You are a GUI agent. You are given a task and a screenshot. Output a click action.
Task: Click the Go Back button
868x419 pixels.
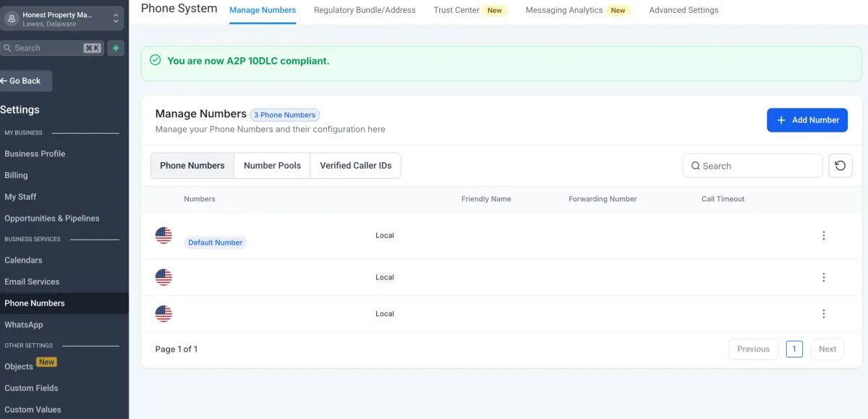click(x=25, y=81)
